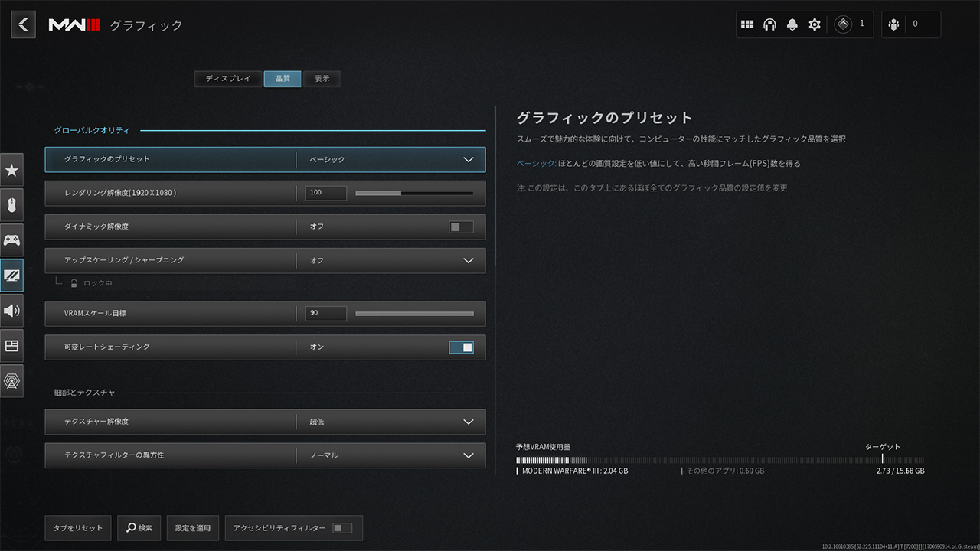Open the favorites star sidebar tab
Image resolution: width=980 pixels, height=551 pixels.
[x=11, y=170]
